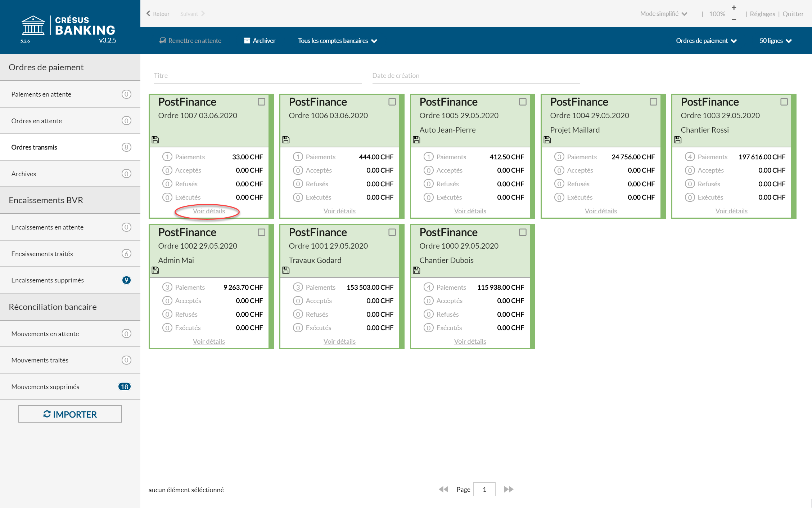The width and height of the screenshot is (812, 508).
Task: Click the Encaissements supprimés badge 9
Action: point(126,280)
